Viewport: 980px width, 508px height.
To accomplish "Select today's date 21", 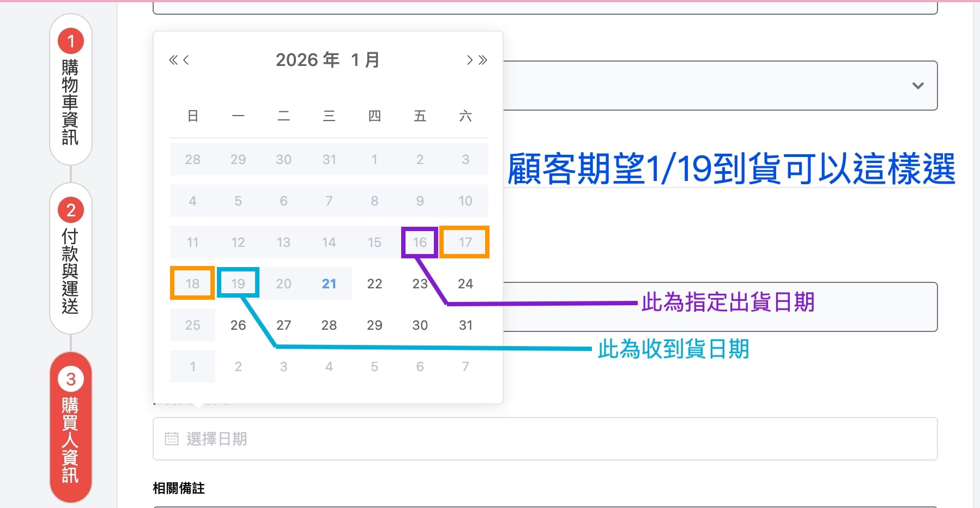I will 329,283.
